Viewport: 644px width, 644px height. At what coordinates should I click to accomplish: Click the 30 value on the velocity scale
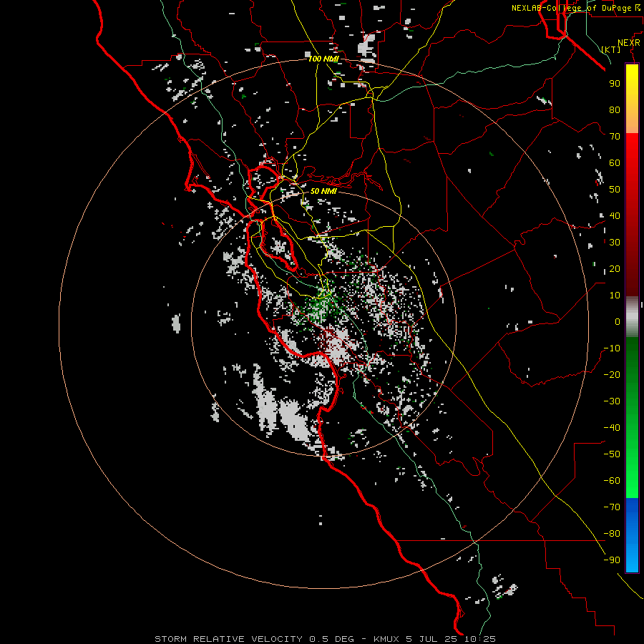(615, 243)
